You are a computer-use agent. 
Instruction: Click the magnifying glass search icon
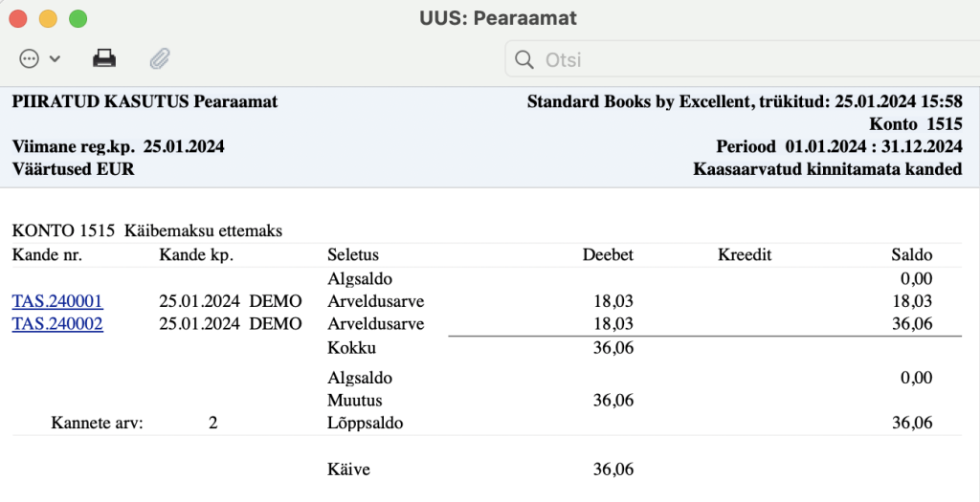(523, 60)
